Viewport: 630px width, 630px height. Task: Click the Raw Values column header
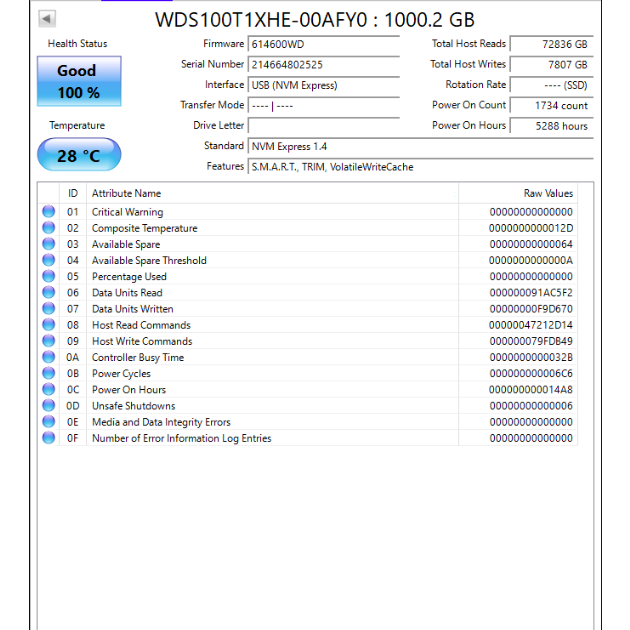coord(518,193)
